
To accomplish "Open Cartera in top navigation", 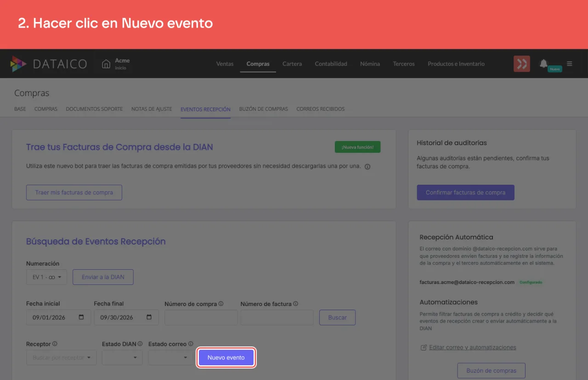I will pyautogui.click(x=292, y=64).
